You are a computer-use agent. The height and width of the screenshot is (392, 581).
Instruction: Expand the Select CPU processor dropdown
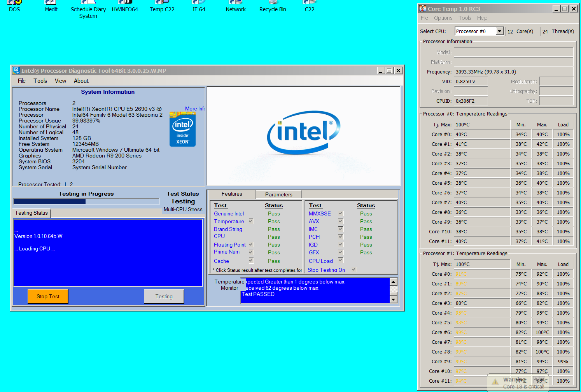pyautogui.click(x=500, y=31)
